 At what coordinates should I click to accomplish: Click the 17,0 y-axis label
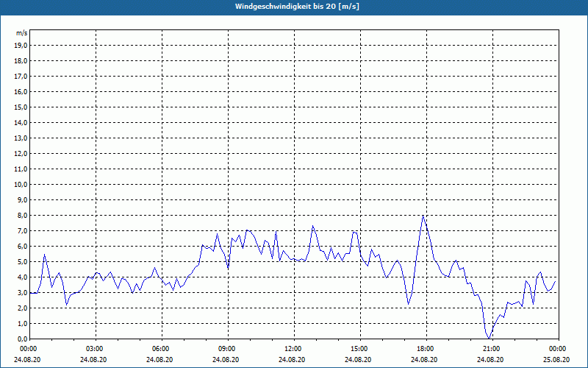21,77
